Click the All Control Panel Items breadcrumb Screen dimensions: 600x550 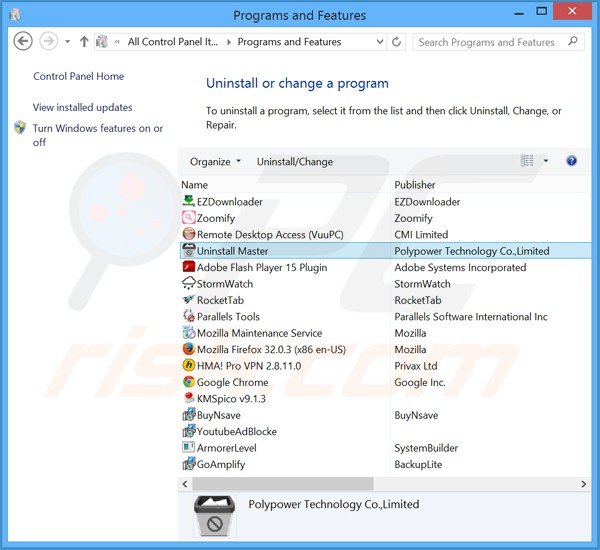[x=173, y=42]
